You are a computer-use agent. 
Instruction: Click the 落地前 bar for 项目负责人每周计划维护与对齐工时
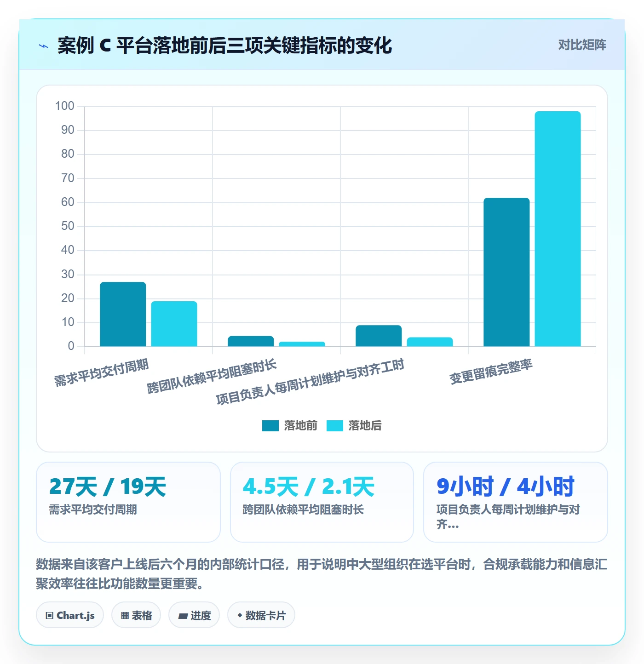(379, 336)
